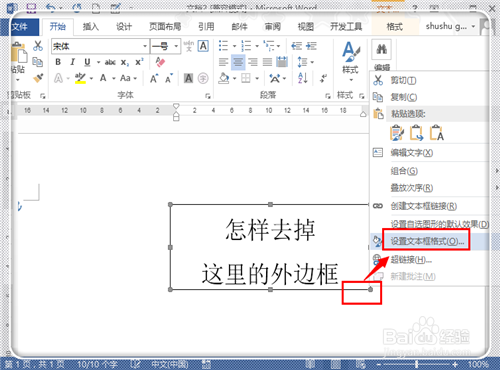Toggle subscript formatting
The height and width of the screenshot is (370, 500).
(x=125, y=62)
